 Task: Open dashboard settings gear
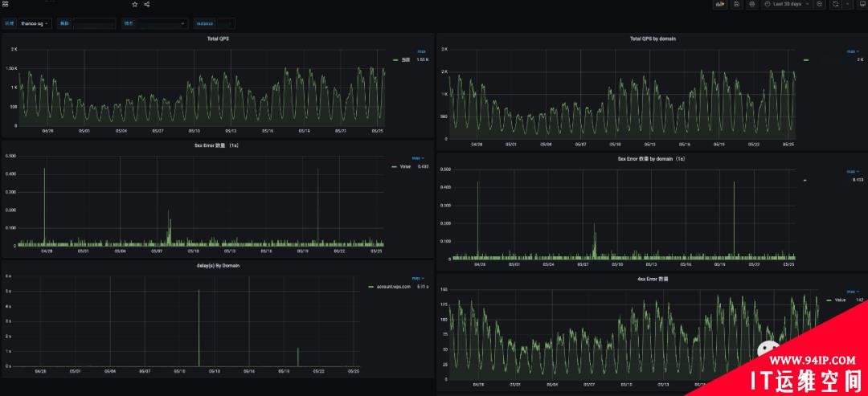[751, 4]
